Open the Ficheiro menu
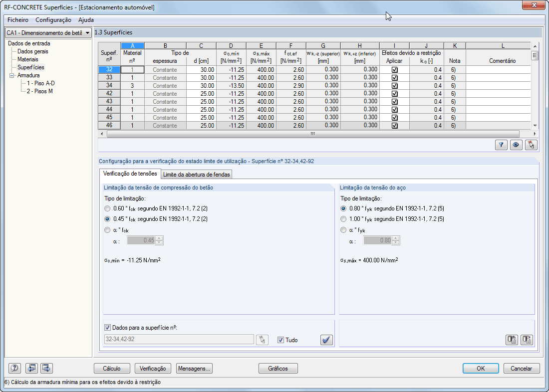The width and height of the screenshot is (549, 392). [18, 20]
